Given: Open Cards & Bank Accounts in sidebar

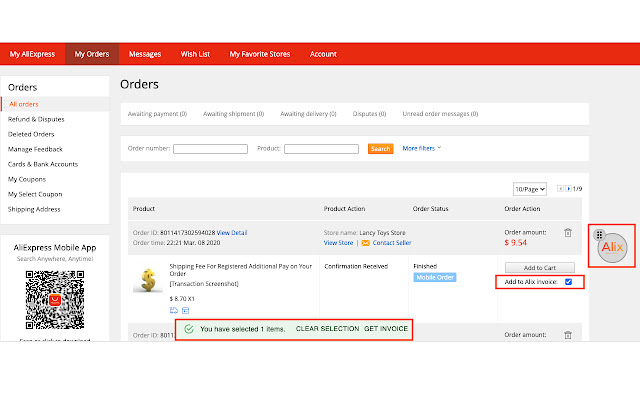Looking at the screenshot, I should pyautogui.click(x=43, y=164).
